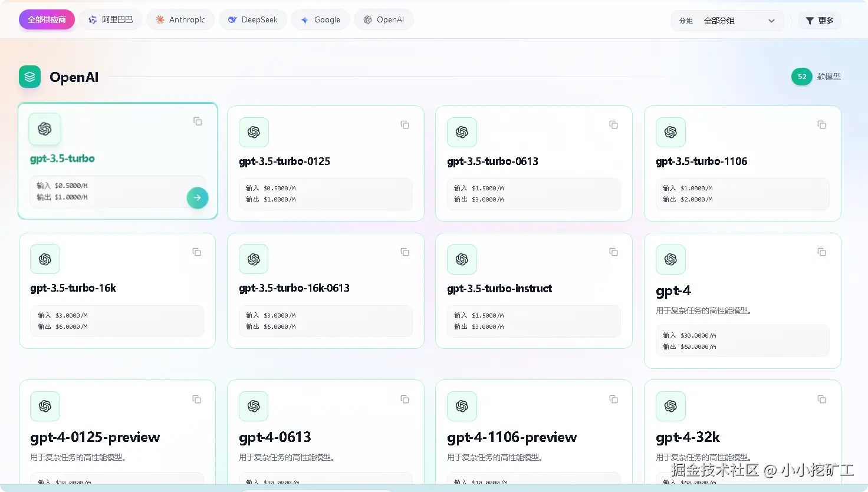868x492 pixels.
Task: Click the gpt-4 price box
Action: click(x=742, y=341)
